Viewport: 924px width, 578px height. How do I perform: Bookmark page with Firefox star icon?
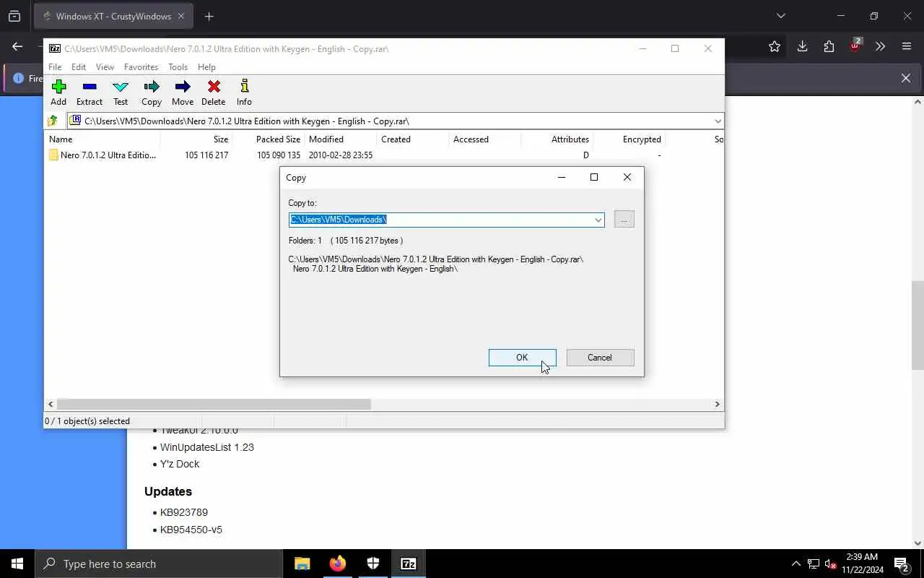[x=775, y=46]
